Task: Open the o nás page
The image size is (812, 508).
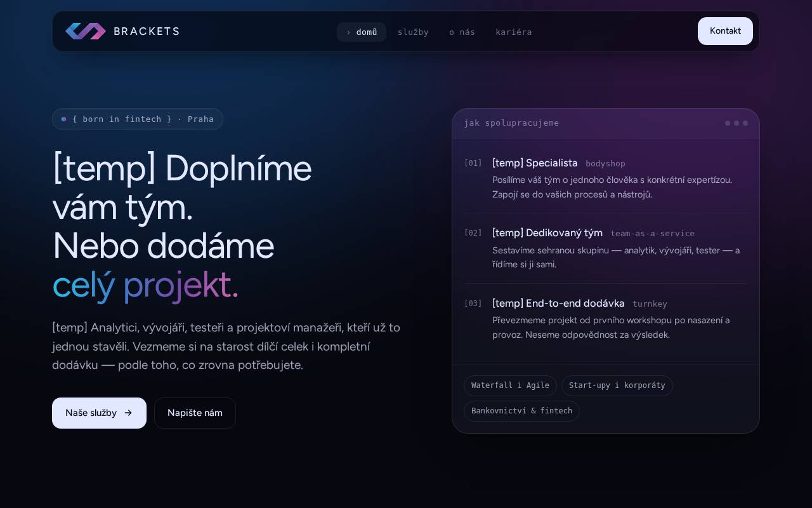Action: [462, 32]
